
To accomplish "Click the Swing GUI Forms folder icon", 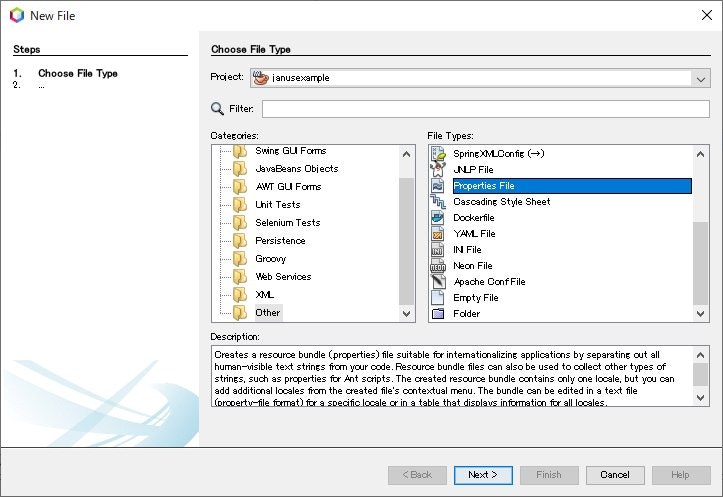I will pyautogui.click(x=240, y=151).
